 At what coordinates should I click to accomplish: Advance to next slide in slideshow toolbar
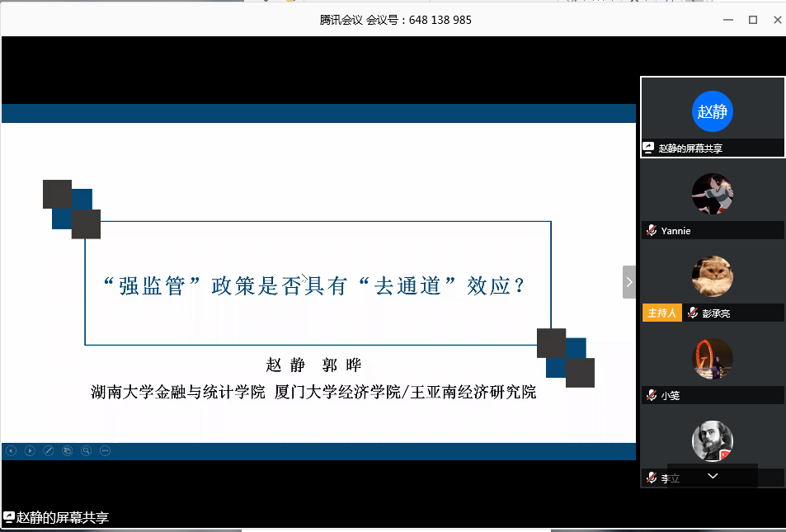point(30,450)
